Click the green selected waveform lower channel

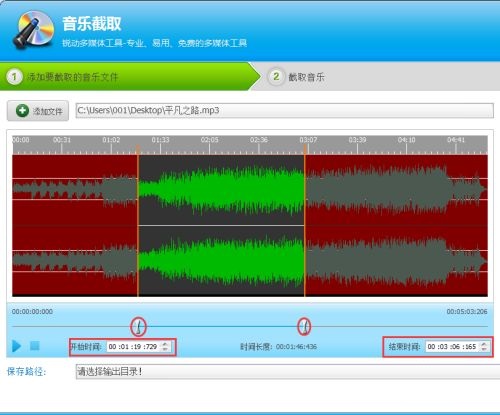[x=221, y=261]
